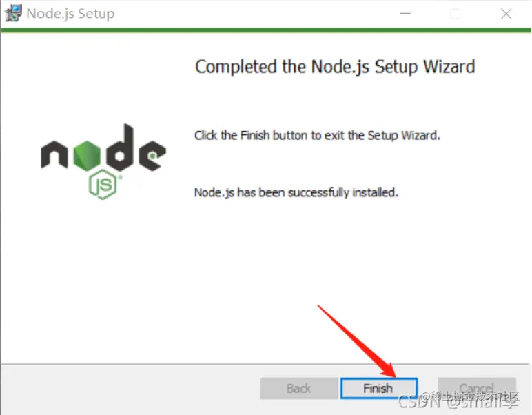Click the letter 'n' of the Node logo
The image size is (532, 415).
54,154
